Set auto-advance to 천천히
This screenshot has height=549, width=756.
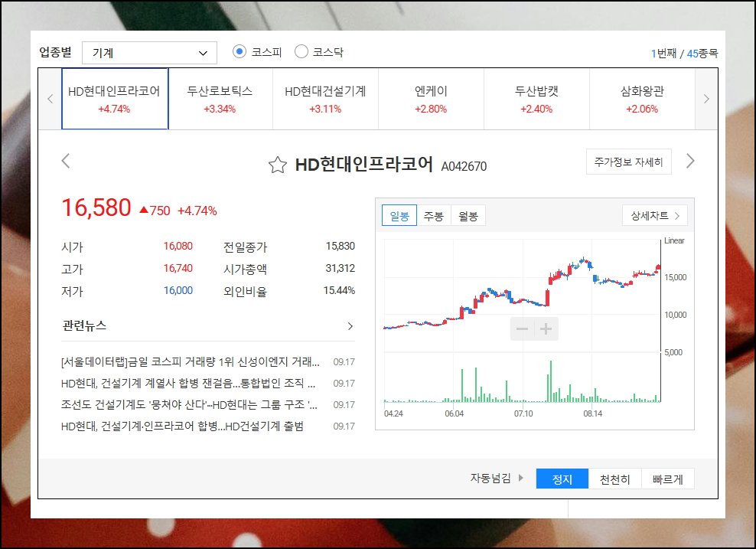pos(614,479)
